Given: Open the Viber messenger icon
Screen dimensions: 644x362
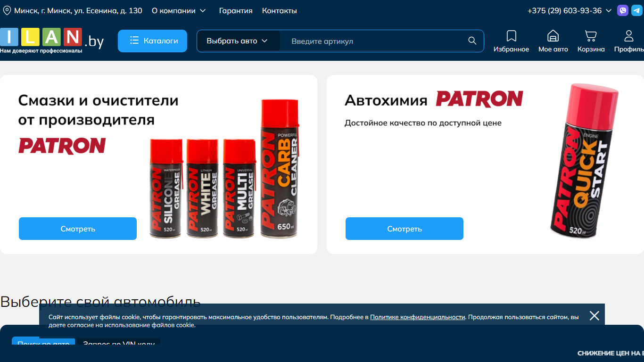Looking at the screenshot, I should click(623, 10).
